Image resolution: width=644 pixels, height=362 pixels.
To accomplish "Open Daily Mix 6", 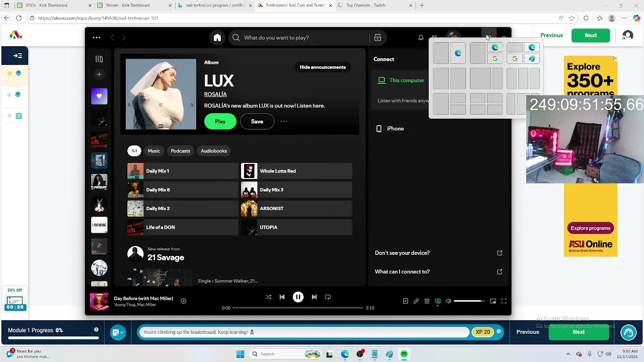I will (183, 190).
